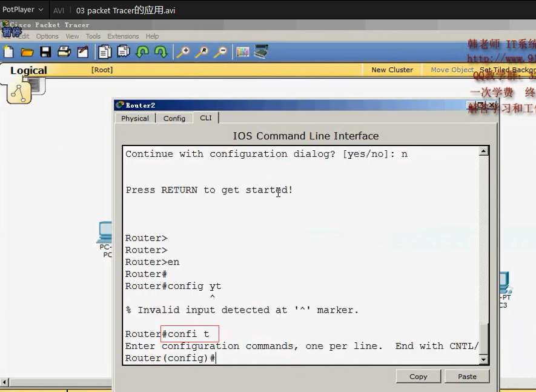The image size is (536, 392).
Task: Click the Logical workspace label
Action: tap(28, 70)
